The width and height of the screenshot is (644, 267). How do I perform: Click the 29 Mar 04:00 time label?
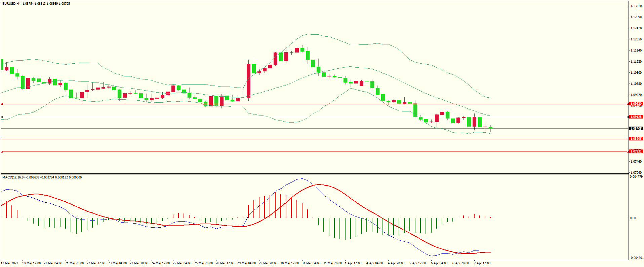246,263
